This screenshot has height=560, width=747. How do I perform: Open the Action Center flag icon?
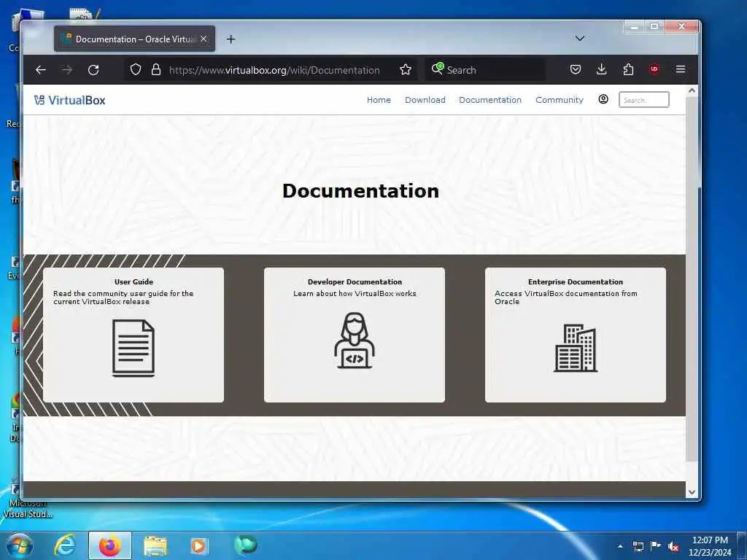pyautogui.click(x=656, y=546)
